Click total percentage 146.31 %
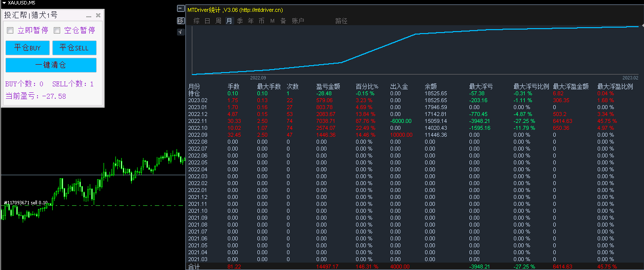The width and height of the screenshot is (644, 270). point(368,267)
